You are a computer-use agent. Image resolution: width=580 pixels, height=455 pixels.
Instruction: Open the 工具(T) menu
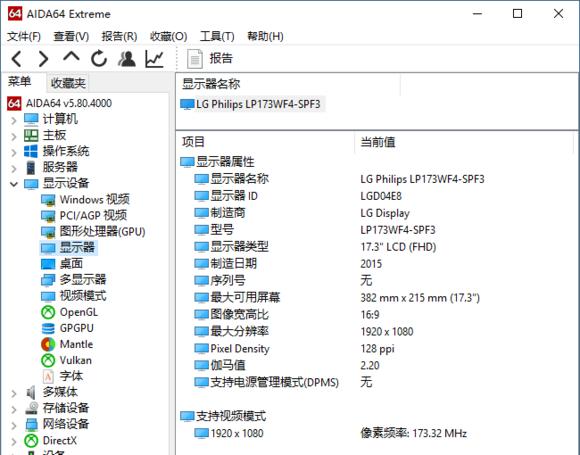(217, 36)
